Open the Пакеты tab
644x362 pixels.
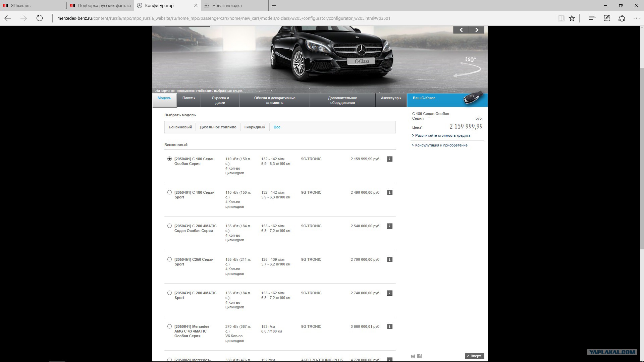189,100
